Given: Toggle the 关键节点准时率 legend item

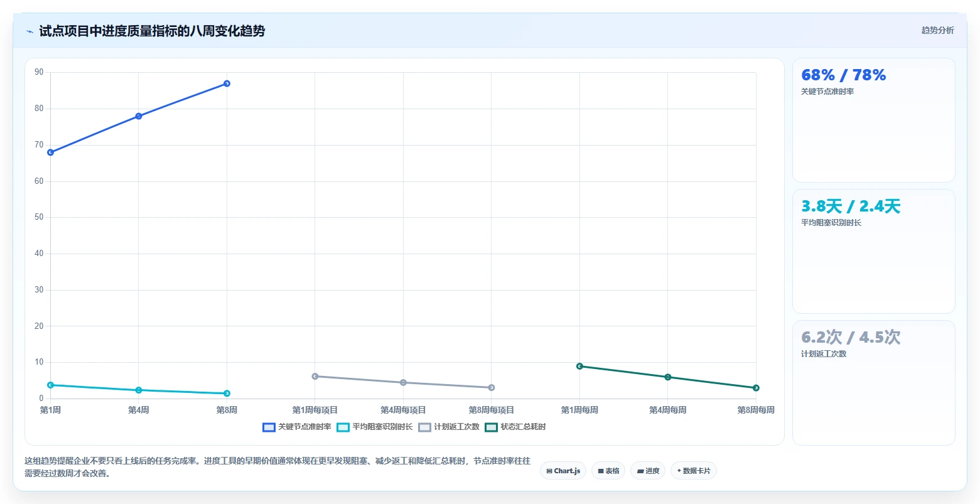Looking at the screenshot, I should pyautogui.click(x=297, y=427).
